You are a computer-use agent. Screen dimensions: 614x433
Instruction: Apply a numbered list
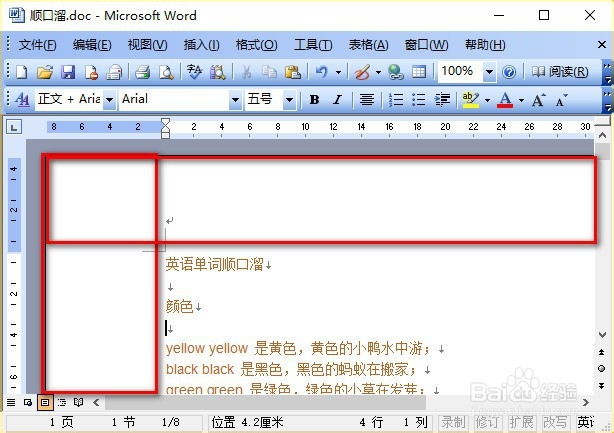[395, 99]
